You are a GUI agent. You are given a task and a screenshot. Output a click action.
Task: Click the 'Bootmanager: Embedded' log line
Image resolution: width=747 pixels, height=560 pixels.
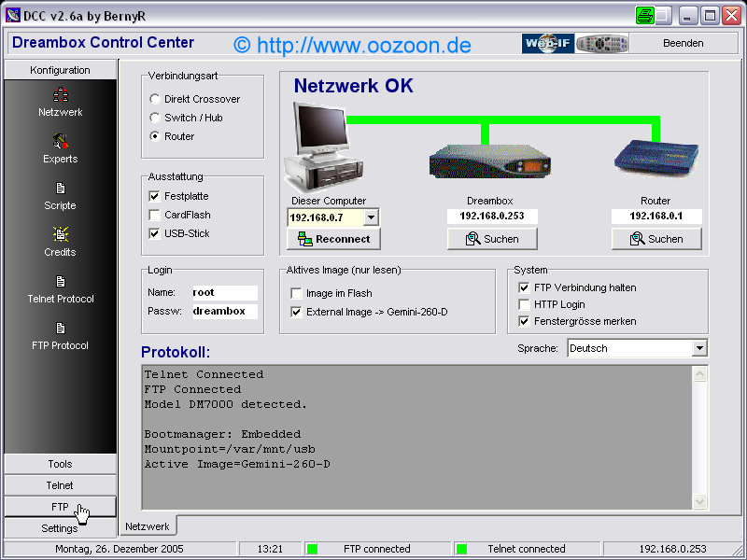[x=222, y=434]
